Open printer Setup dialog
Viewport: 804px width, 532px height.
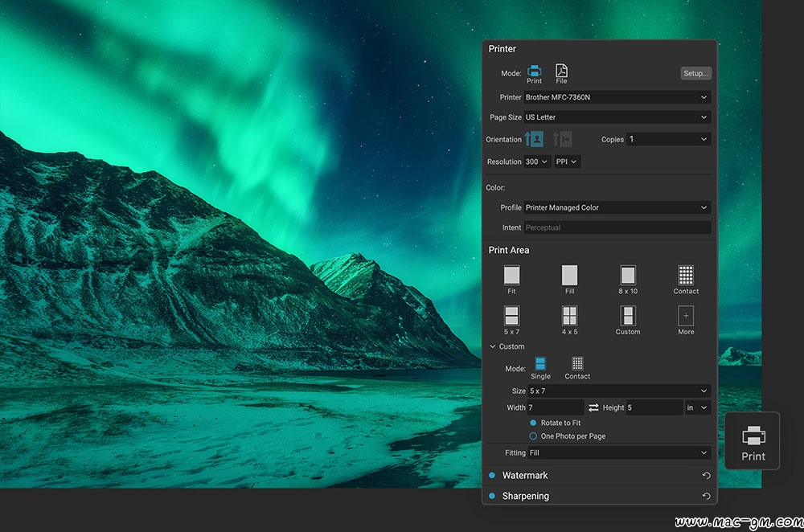pos(695,73)
